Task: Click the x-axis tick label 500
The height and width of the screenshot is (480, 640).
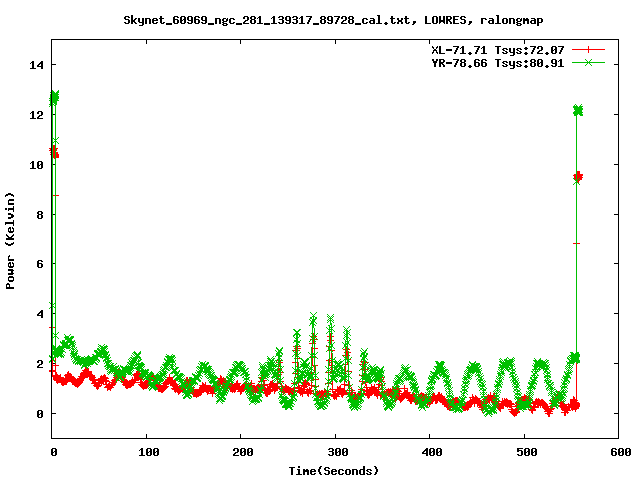Action: coord(523,453)
